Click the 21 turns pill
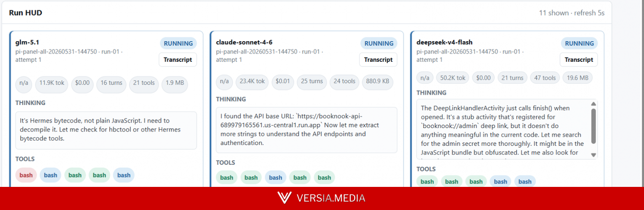The height and width of the screenshot is (210, 644). [x=513, y=78]
